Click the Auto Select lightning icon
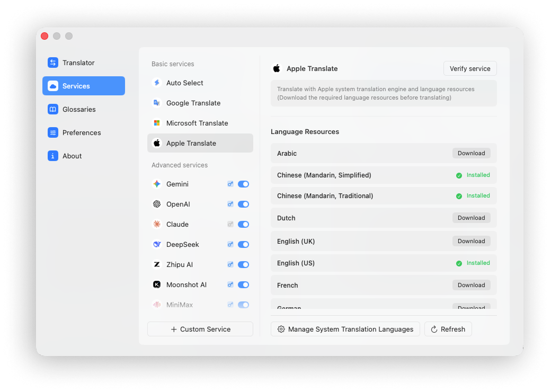 click(157, 83)
